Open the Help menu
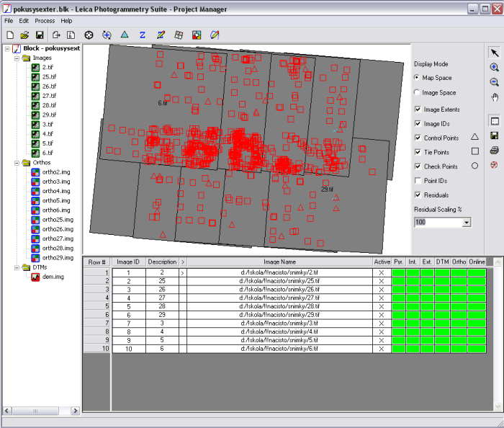The height and width of the screenshot is (428, 504). click(x=66, y=21)
